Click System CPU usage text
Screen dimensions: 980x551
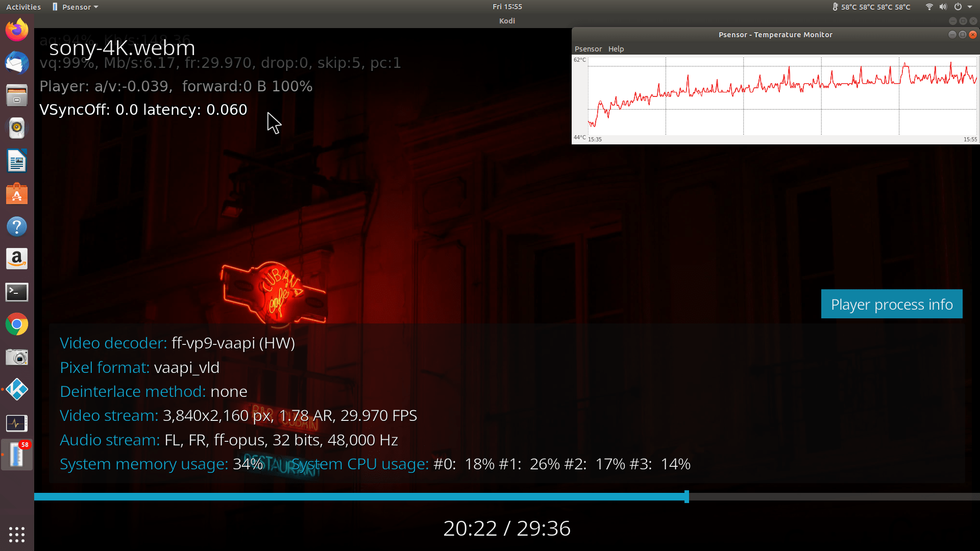491,464
